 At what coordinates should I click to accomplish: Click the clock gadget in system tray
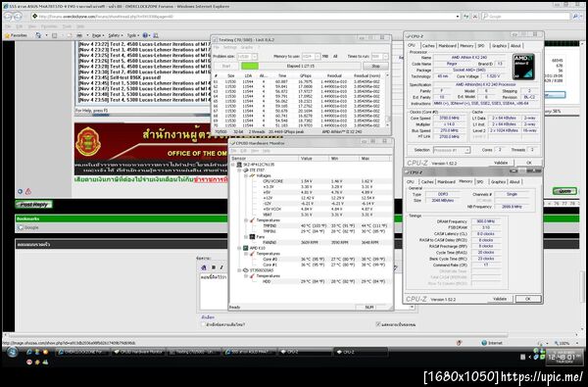(x=564, y=358)
